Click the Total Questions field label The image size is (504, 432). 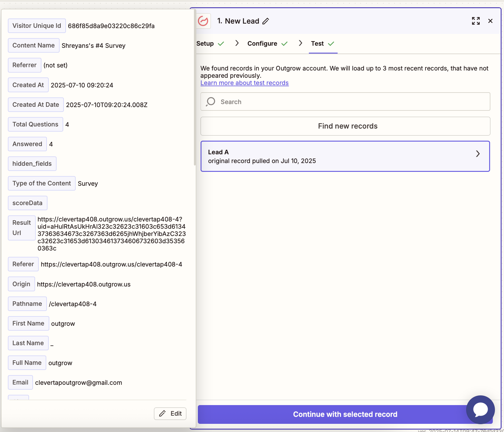point(35,124)
